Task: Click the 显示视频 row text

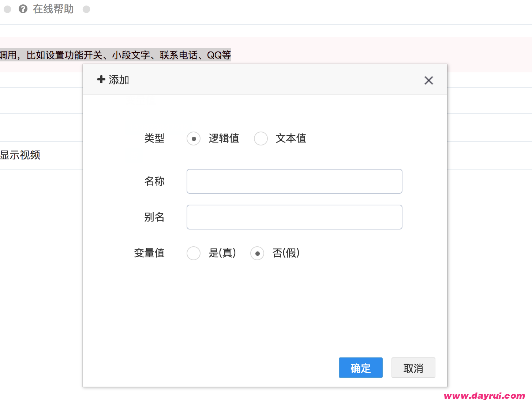Action: [20, 155]
